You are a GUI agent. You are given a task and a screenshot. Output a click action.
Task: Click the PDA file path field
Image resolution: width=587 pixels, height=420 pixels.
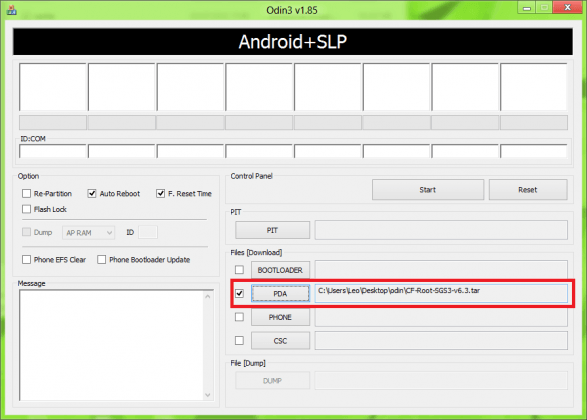(x=441, y=293)
